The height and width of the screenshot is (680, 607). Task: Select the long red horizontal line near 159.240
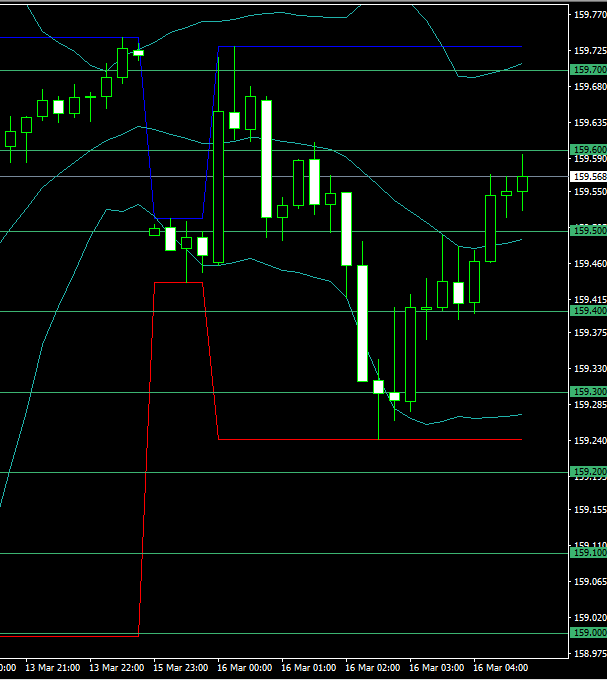(x=400, y=439)
